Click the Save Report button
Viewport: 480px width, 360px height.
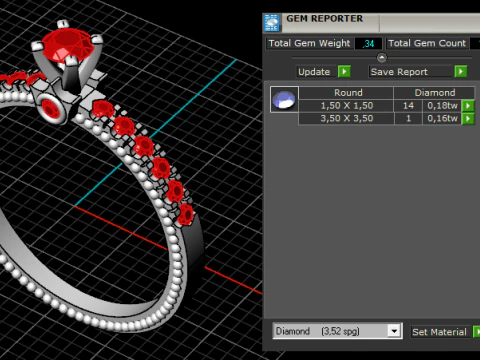click(411, 72)
